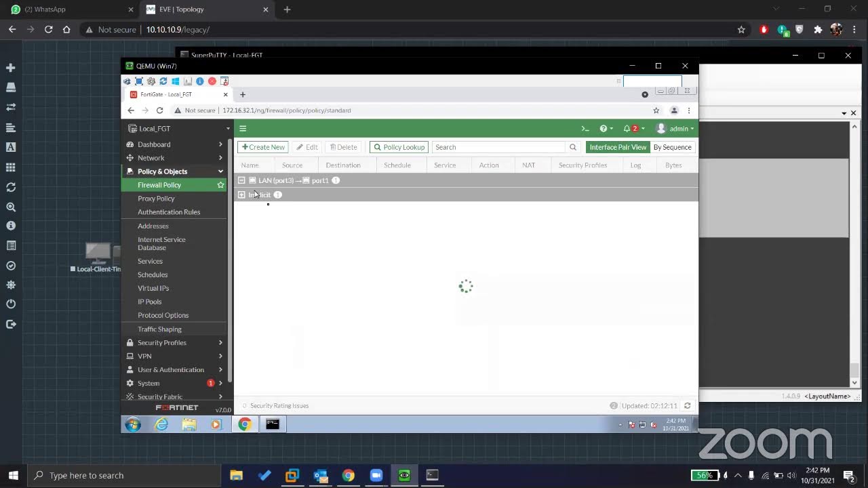Open Authentication Rules page

click(169, 212)
